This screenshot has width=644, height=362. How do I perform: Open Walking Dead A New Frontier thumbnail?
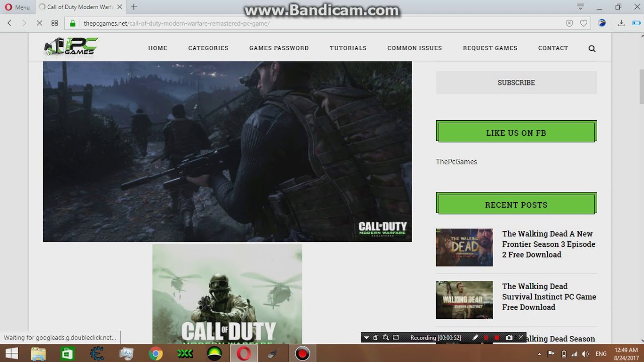pyautogui.click(x=464, y=247)
